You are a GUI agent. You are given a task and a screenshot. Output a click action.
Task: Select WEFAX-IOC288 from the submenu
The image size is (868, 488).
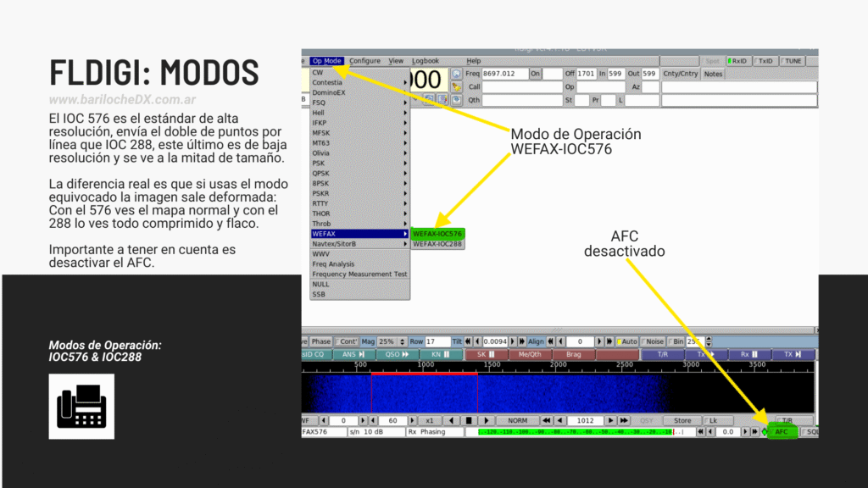[x=437, y=244]
